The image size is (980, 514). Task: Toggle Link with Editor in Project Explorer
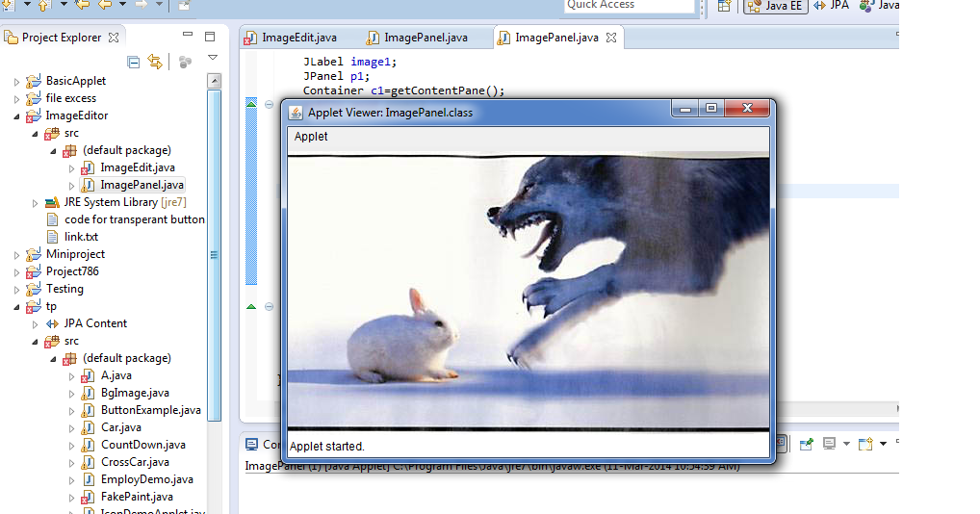154,62
